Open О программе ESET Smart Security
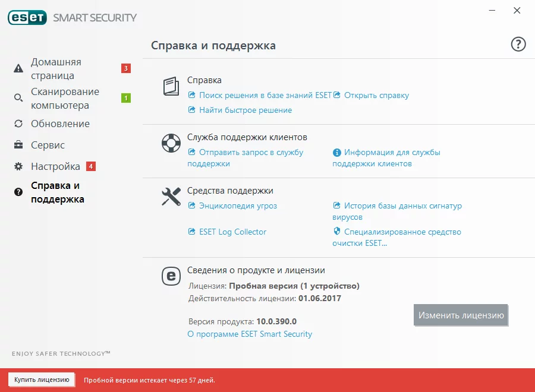Image resolution: width=535 pixels, height=392 pixels. [250, 334]
